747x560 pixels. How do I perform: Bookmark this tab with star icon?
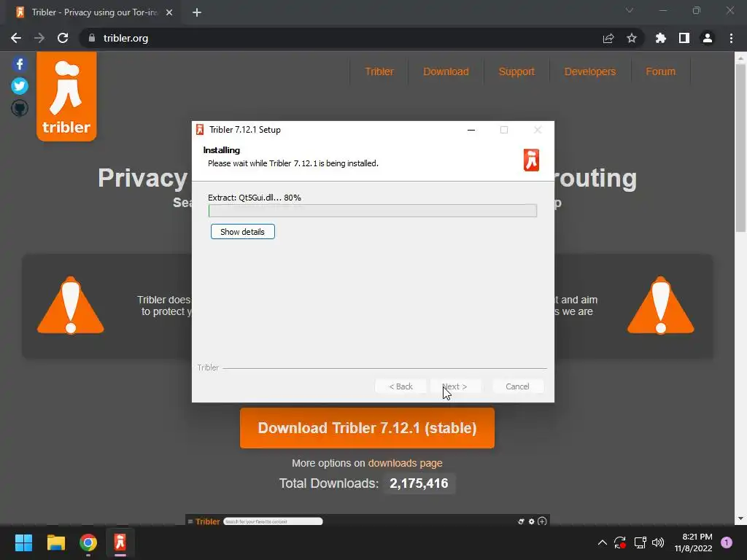click(632, 38)
